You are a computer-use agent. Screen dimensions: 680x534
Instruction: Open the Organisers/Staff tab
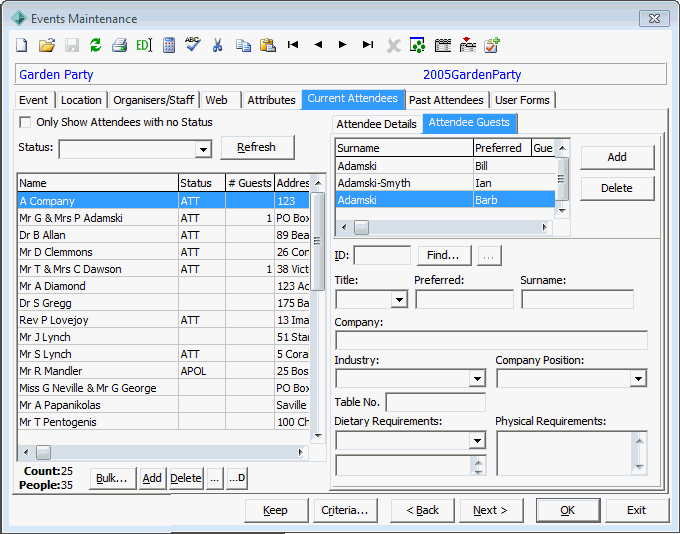154,100
